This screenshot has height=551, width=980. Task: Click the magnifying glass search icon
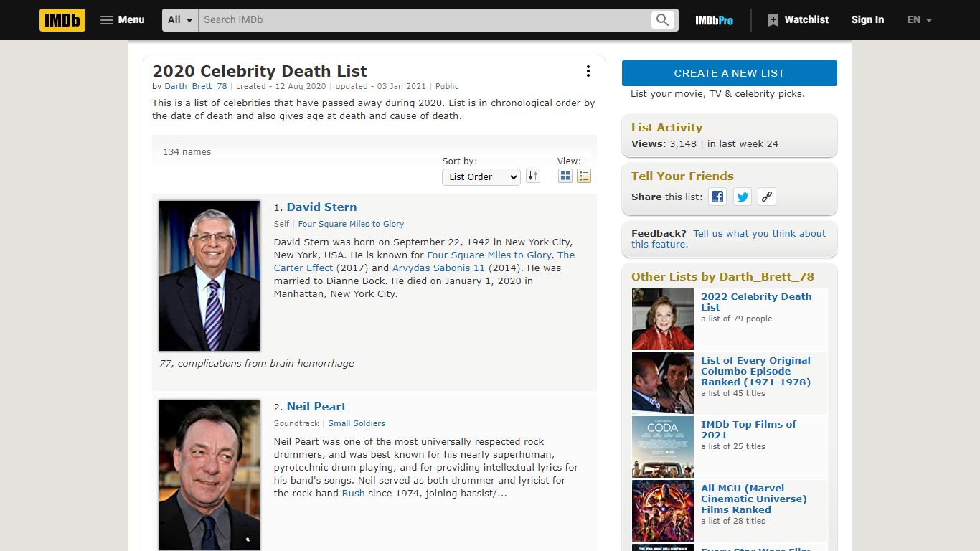coord(663,20)
